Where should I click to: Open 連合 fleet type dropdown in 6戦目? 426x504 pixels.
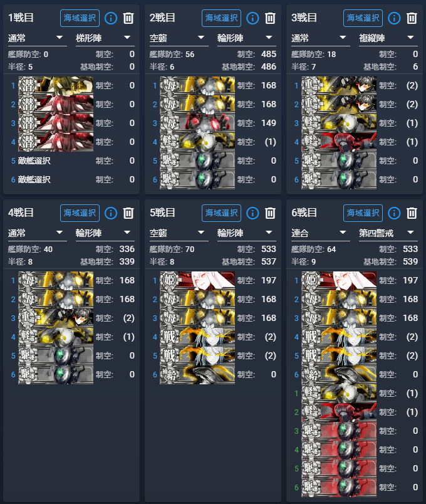coord(321,233)
